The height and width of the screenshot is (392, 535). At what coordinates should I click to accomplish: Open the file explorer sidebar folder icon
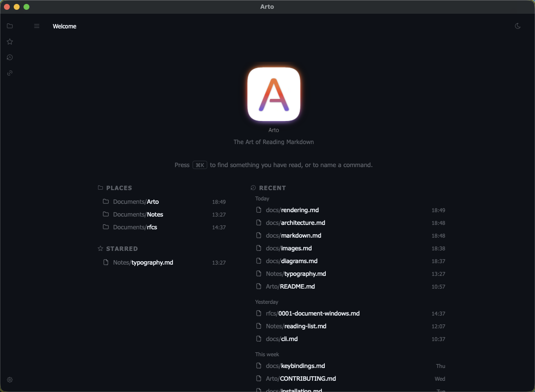pos(10,26)
